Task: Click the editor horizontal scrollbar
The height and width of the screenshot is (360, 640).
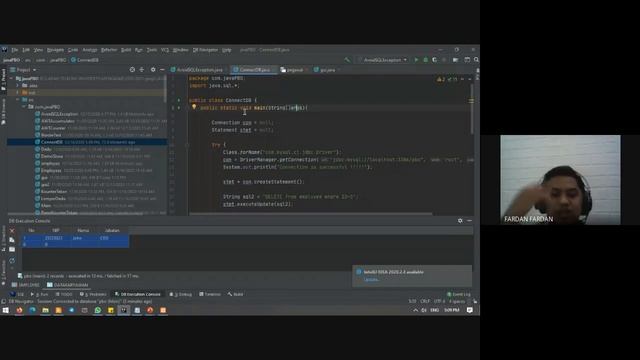Action: 310,213
